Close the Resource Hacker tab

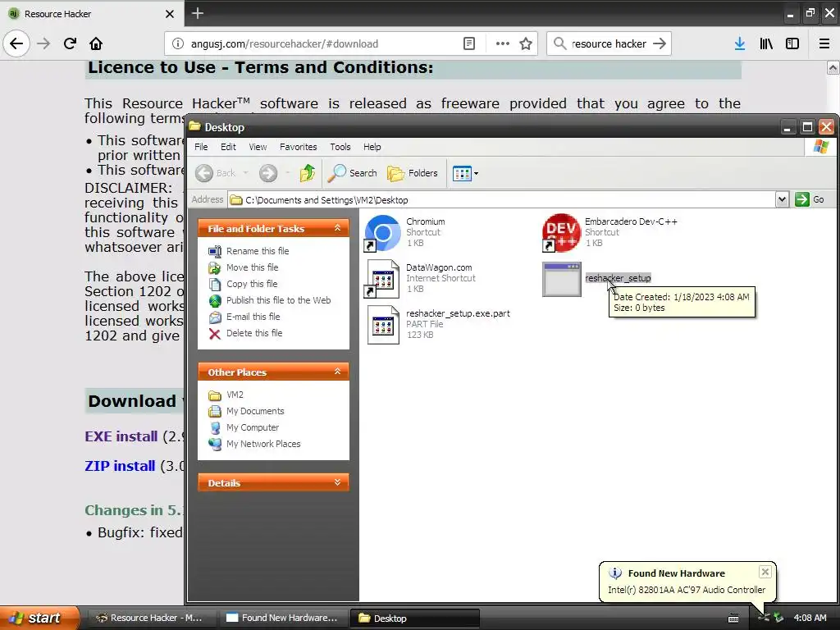169,14
